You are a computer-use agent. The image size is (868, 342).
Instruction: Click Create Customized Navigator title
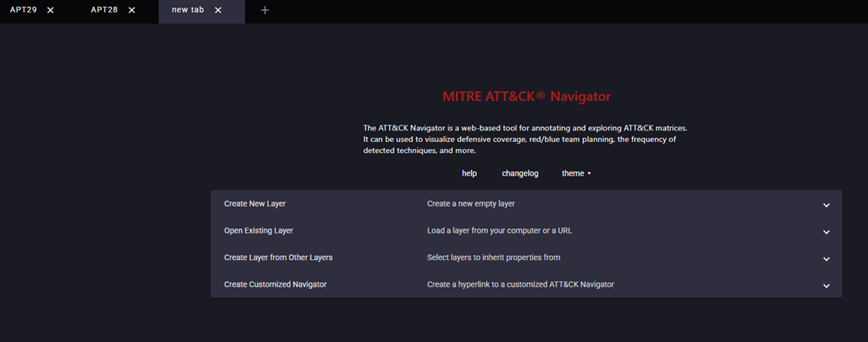pos(275,284)
